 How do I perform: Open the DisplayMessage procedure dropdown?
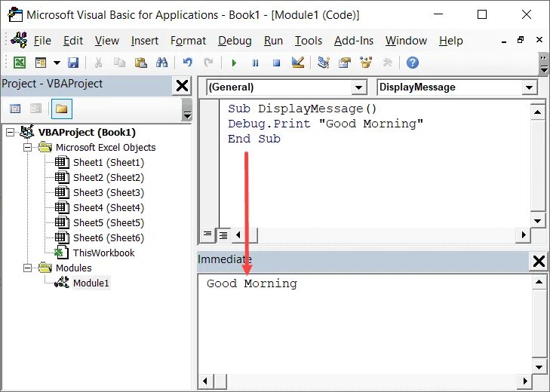tap(530, 87)
